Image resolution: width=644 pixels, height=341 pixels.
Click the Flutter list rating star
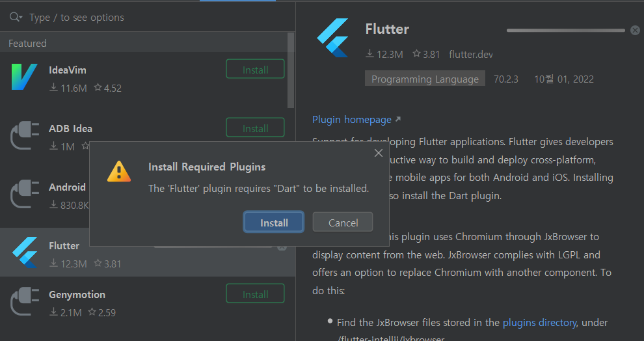[98, 263]
